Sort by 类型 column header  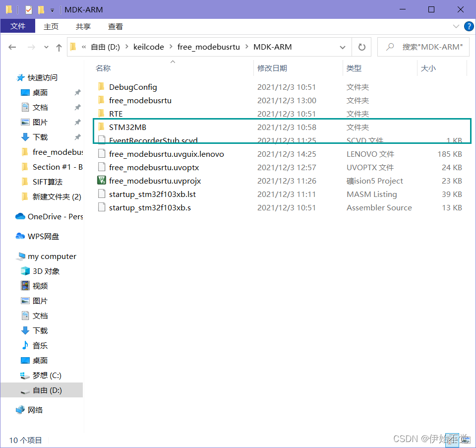(354, 68)
